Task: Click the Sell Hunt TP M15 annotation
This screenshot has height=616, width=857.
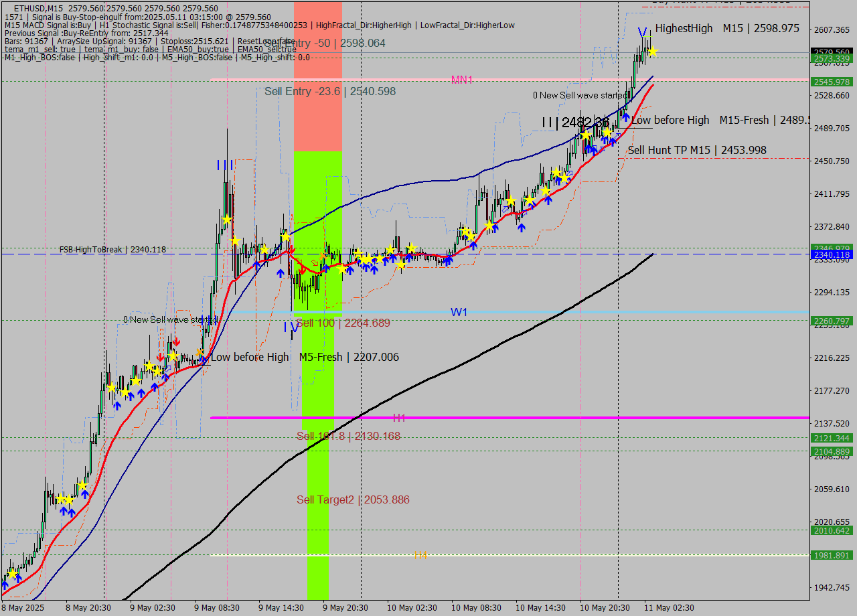Action: pos(696,149)
